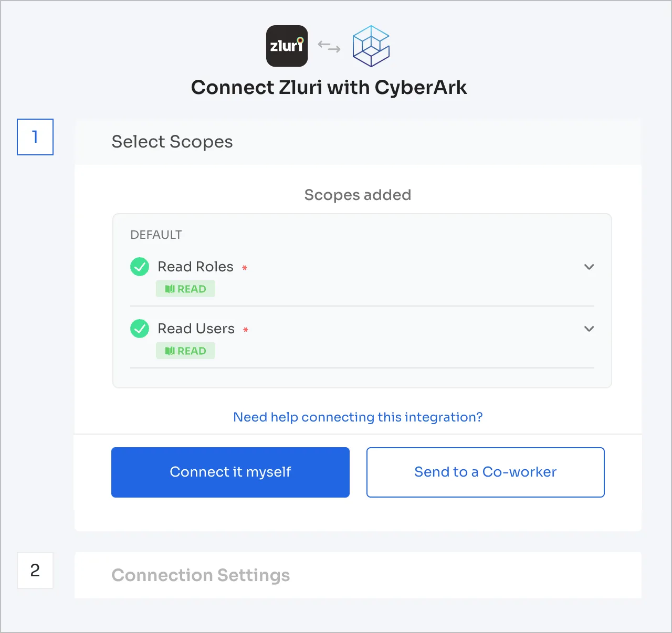
Task: Click the green checkmark beside Read Roles
Action: tap(140, 267)
